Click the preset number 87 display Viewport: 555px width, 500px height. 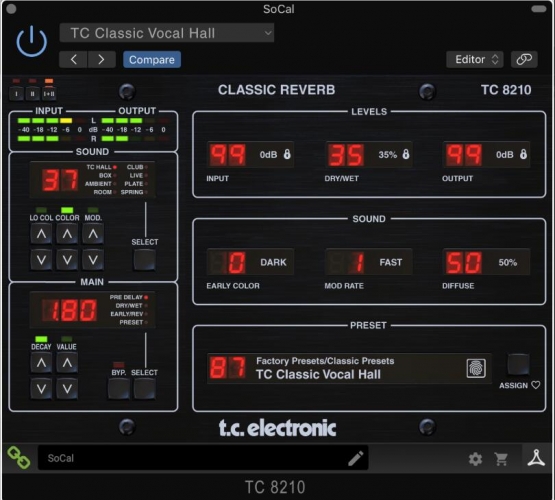(x=227, y=368)
